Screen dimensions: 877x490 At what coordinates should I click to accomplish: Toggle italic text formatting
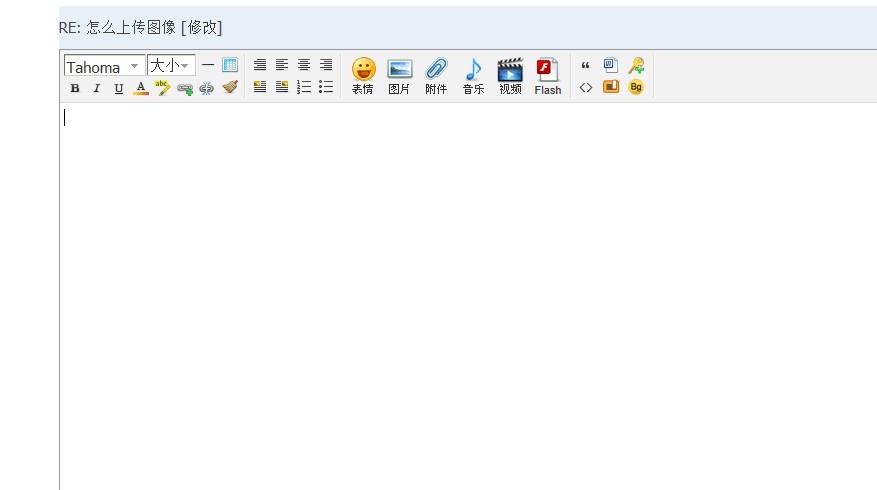click(x=97, y=88)
